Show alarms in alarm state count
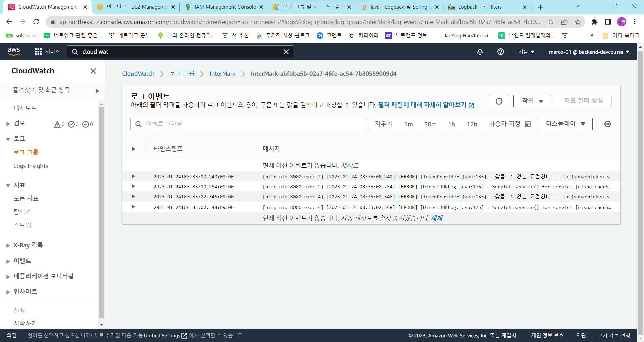The height and width of the screenshot is (342, 644). click(x=59, y=124)
